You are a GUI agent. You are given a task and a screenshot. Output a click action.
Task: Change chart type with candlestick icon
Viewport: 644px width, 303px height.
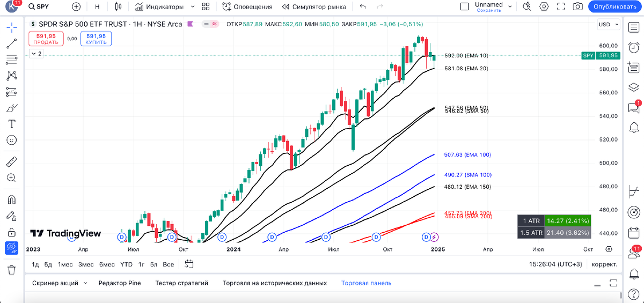(118, 7)
